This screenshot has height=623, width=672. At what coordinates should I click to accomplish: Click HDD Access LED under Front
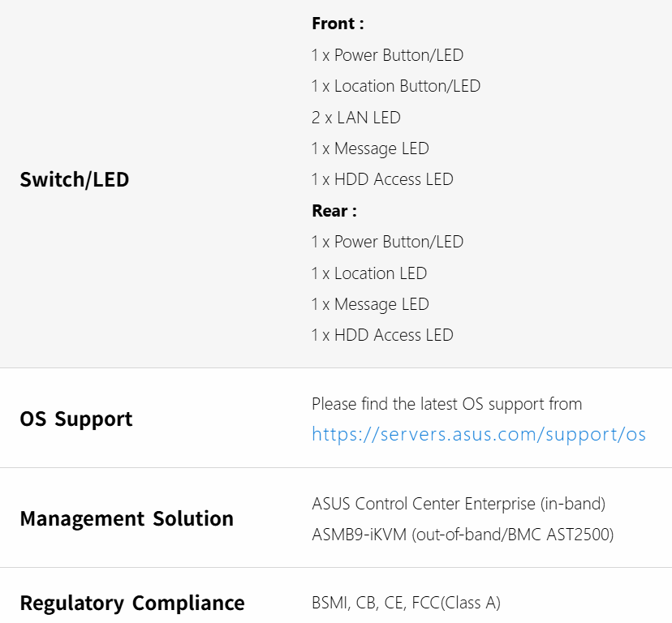point(382,180)
